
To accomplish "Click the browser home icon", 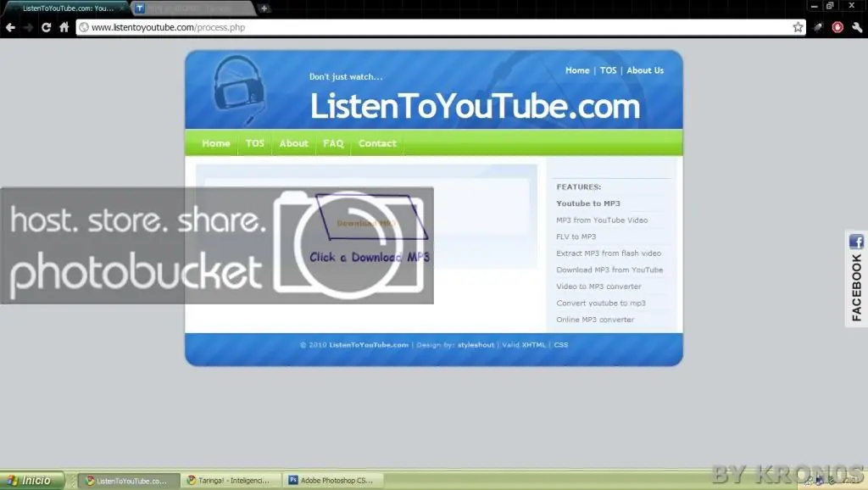I will tap(64, 26).
